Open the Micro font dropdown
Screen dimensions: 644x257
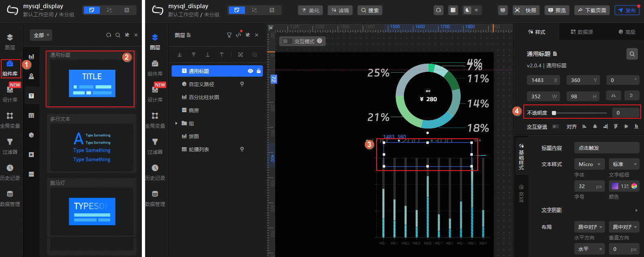[x=589, y=164]
